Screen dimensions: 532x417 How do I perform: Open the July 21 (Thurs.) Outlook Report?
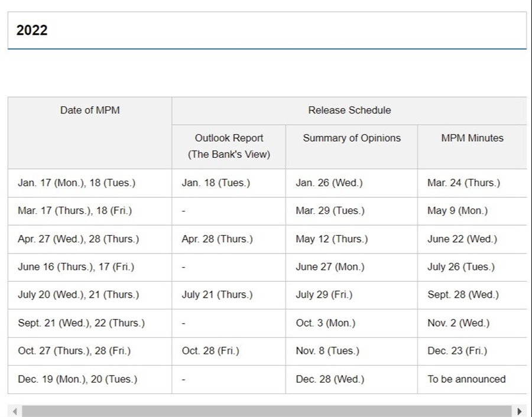[x=217, y=295]
